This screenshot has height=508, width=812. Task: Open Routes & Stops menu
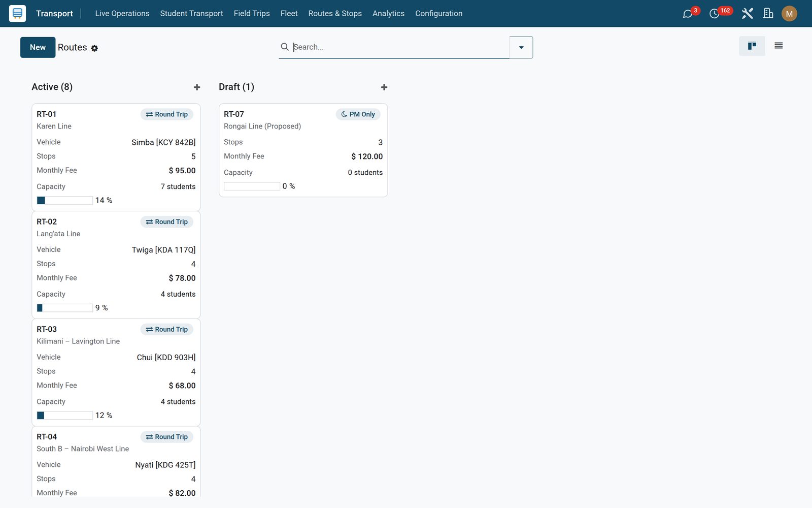335,13
